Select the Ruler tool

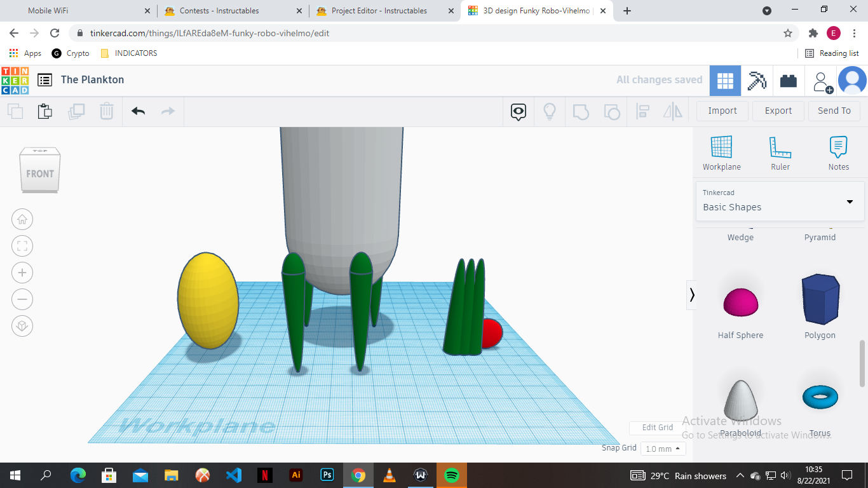point(780,153)
